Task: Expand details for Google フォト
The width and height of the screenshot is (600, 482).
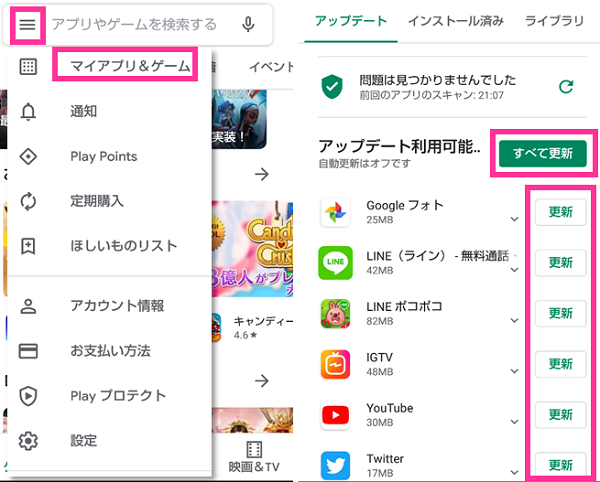Action: tap(514, 219)
